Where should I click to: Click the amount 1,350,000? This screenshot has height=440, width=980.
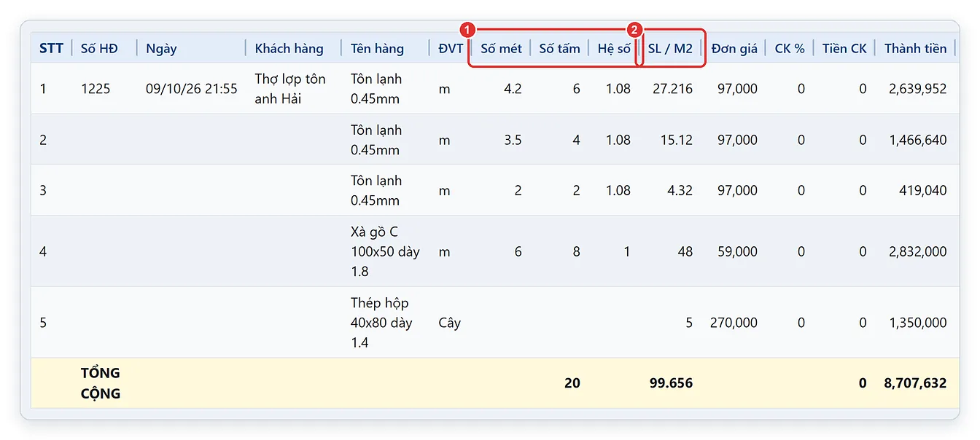coord(917,323)
